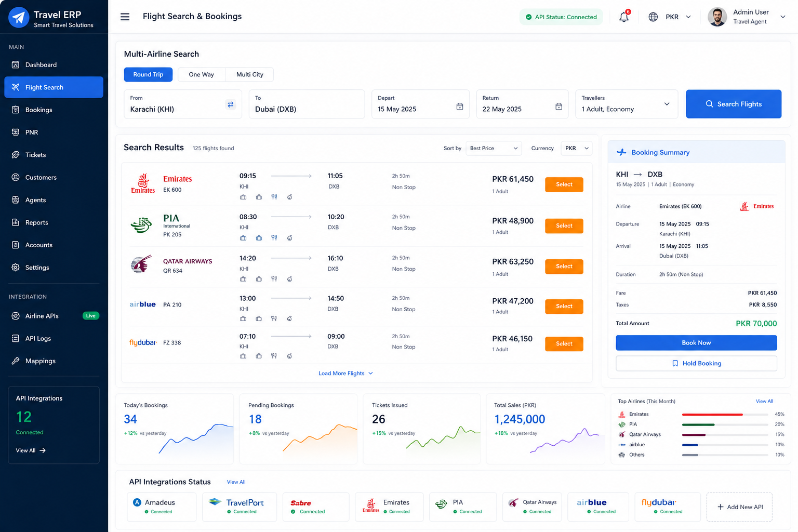Open the Sort by Best Price dropdown
798x532 pixels.
(494, 148)
